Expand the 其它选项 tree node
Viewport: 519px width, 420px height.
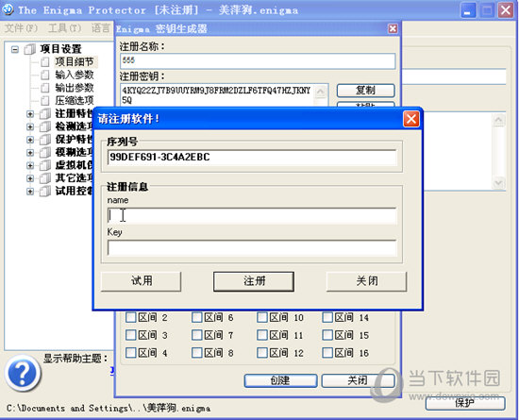pos(30,178)
